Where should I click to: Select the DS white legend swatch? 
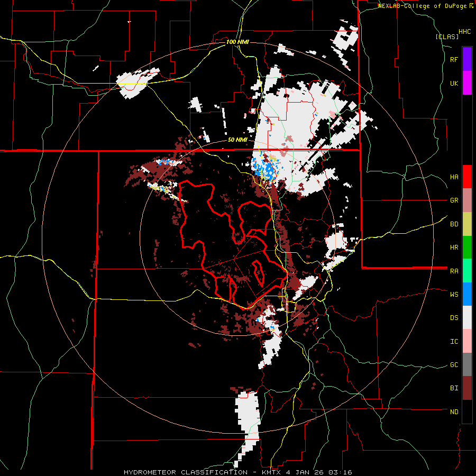467,317
